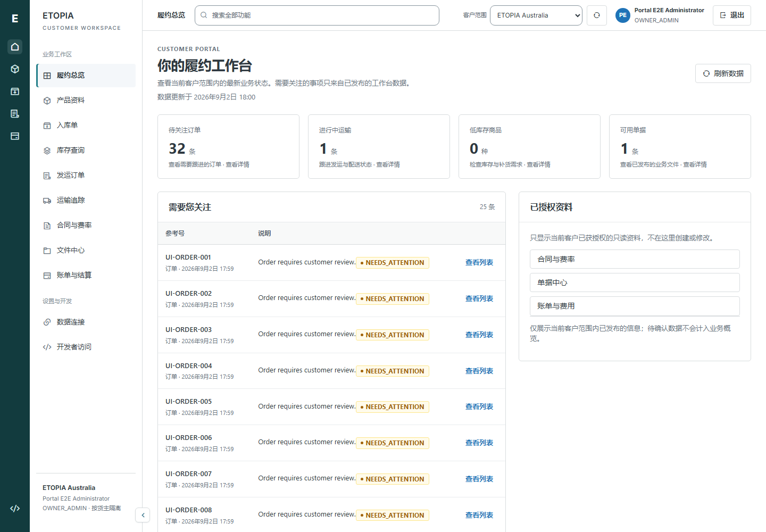The width and height of the screenshot is (766, 532).
Task: Open 数据连接 in the sidebar
Action: (x=86, y=322)
